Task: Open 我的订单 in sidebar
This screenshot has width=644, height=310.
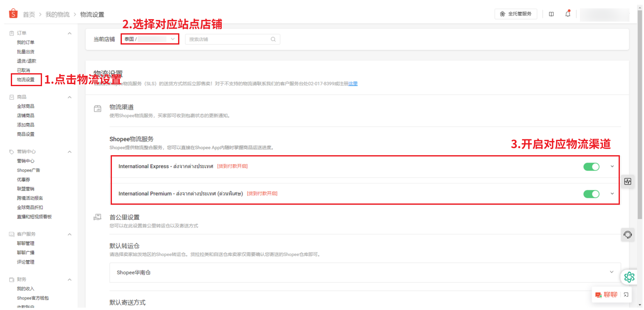Action: coord(26,42)
